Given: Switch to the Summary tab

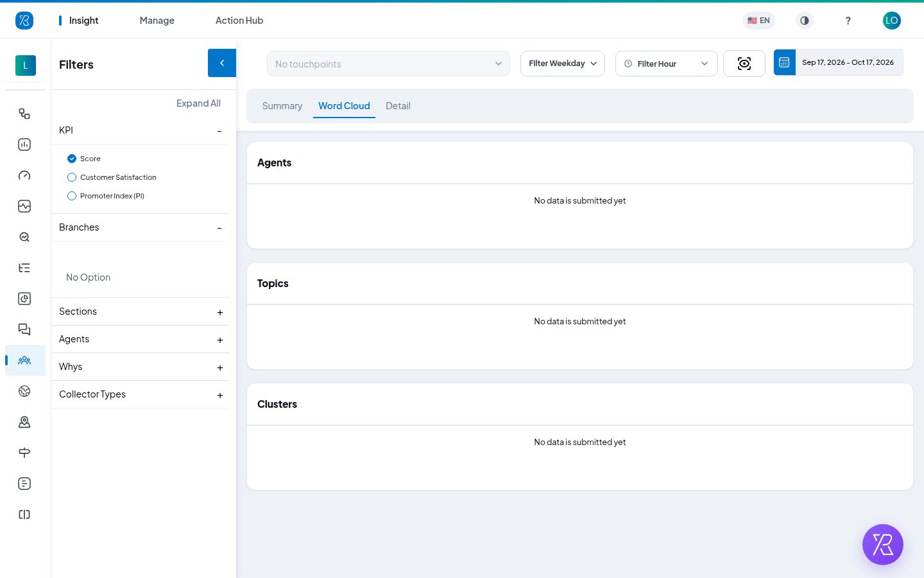Looking at the screenshot, I should [x=282, y=106].
